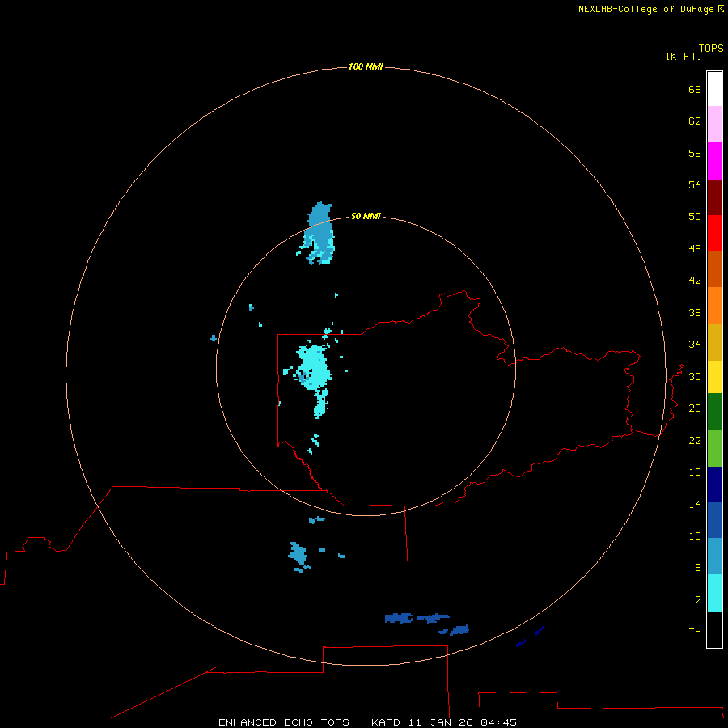Click the legend value 66
This screenshot has width=728, height=728.
click(x=695, y=89)
